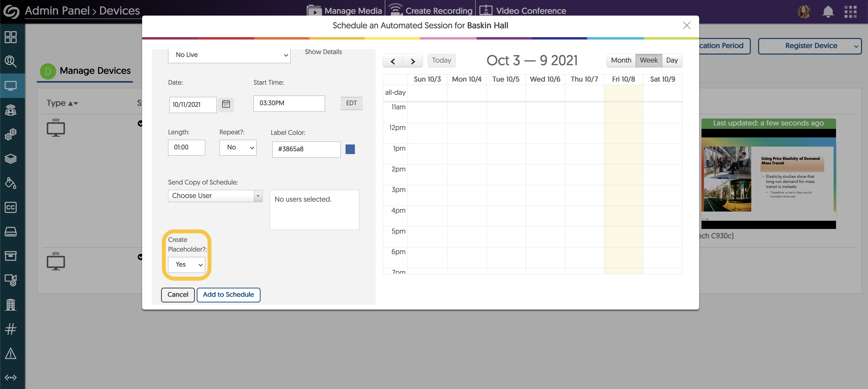Open the Manage Media panel

point(344,10)
